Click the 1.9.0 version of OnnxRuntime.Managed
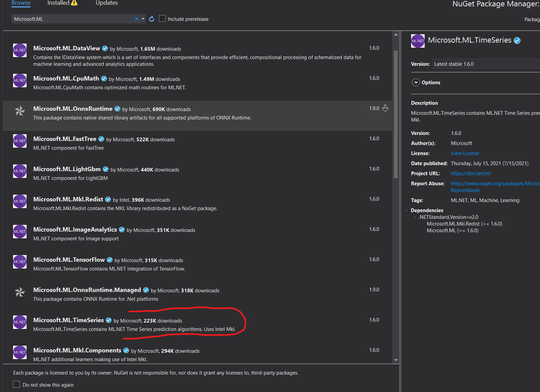Image resolution: width=540 pixels, height=392 pixels. [374, 290]
